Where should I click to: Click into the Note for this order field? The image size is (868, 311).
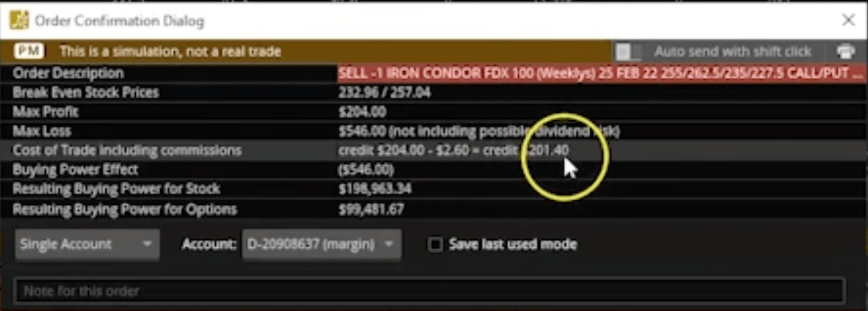click(x=429, y=291)
